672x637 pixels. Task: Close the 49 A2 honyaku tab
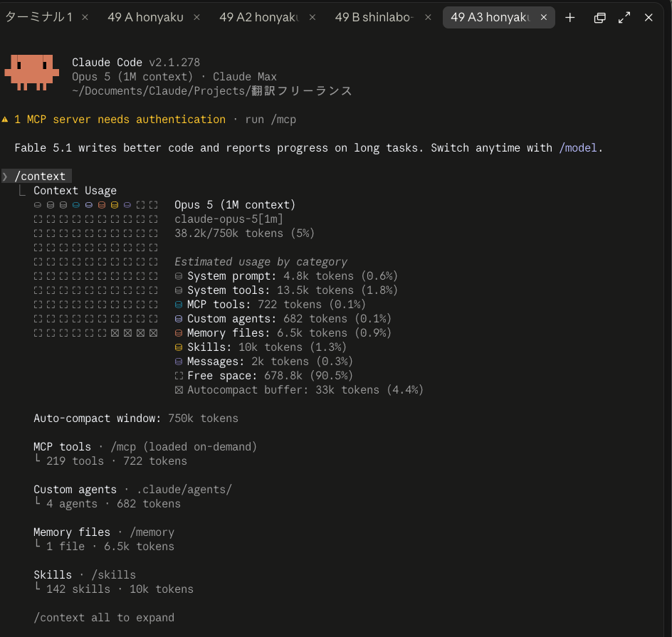click(313, 17)
